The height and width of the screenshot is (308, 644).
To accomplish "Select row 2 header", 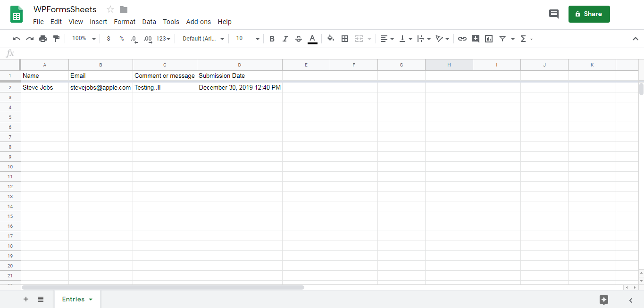I will point(10,87).
